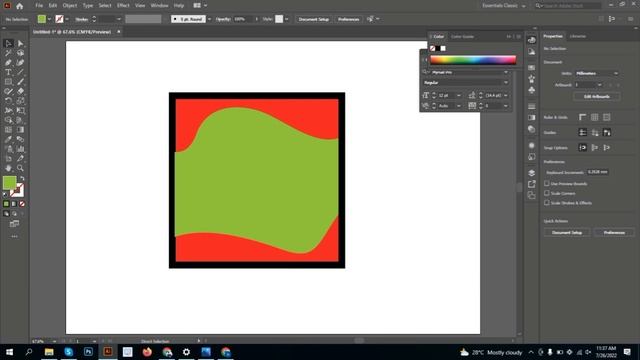This screenshot has height=360, width=640.
Task: Select the Rectangle tool
Action: [x=8, y=82]
